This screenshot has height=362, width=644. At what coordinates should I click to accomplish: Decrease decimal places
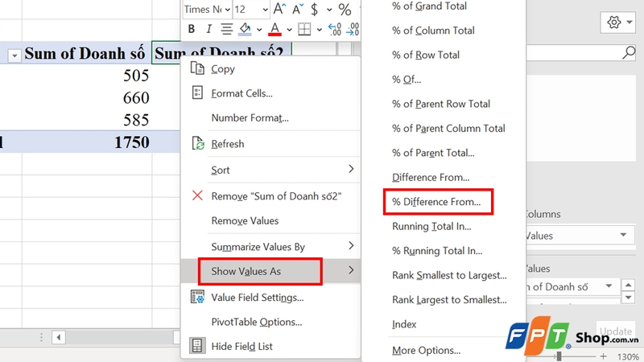tap(353, 29)
